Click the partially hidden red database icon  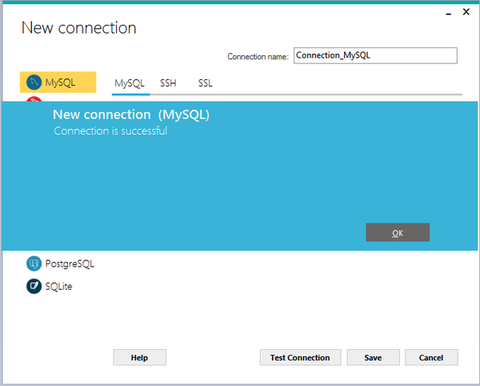pos(34,99)
